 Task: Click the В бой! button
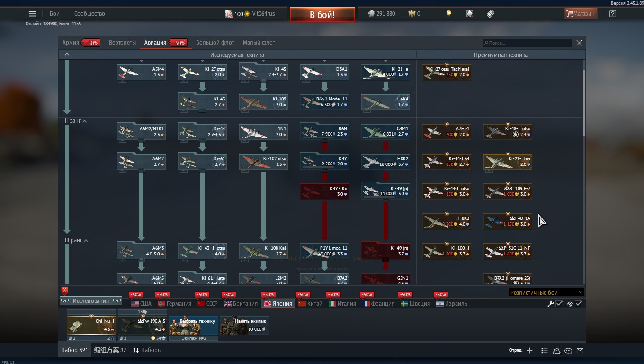322,15
